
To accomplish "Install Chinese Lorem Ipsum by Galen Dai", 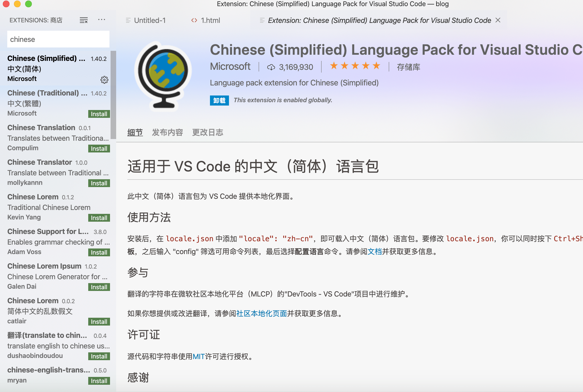I will click(99, 287).
